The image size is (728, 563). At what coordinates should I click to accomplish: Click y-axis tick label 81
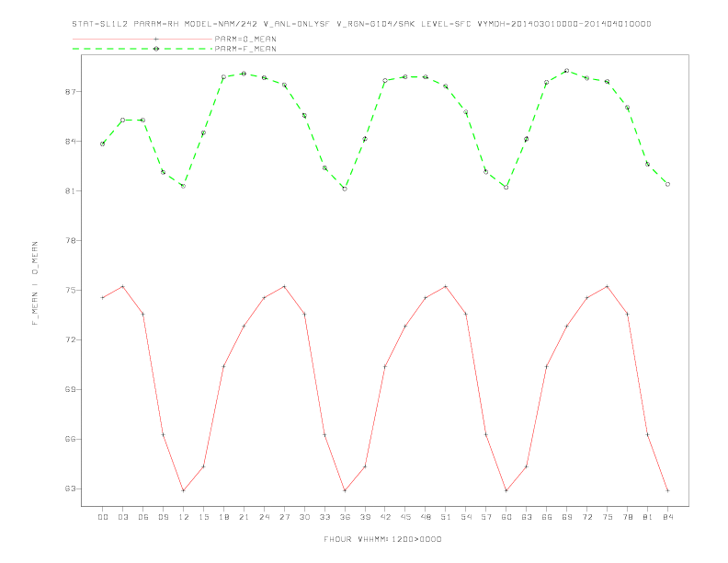click(x=70, y=191)
